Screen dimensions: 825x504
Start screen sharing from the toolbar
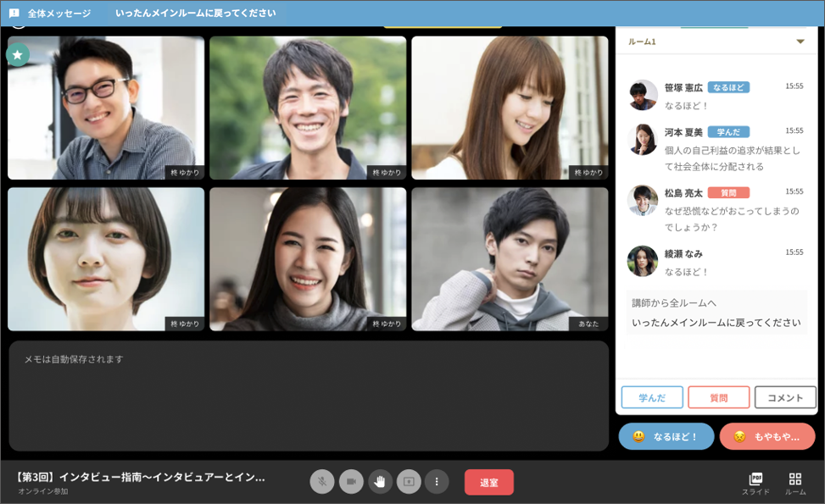pos(409,481)
